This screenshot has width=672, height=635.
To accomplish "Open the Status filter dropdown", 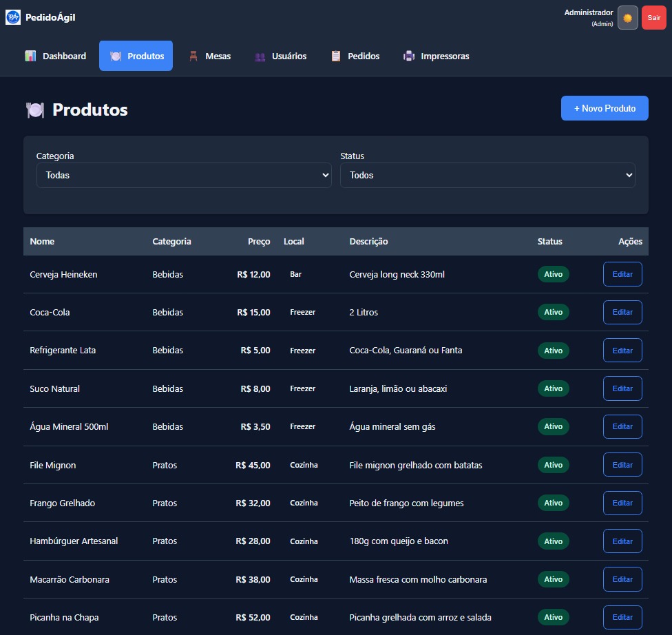I will [x=487, y=175].
